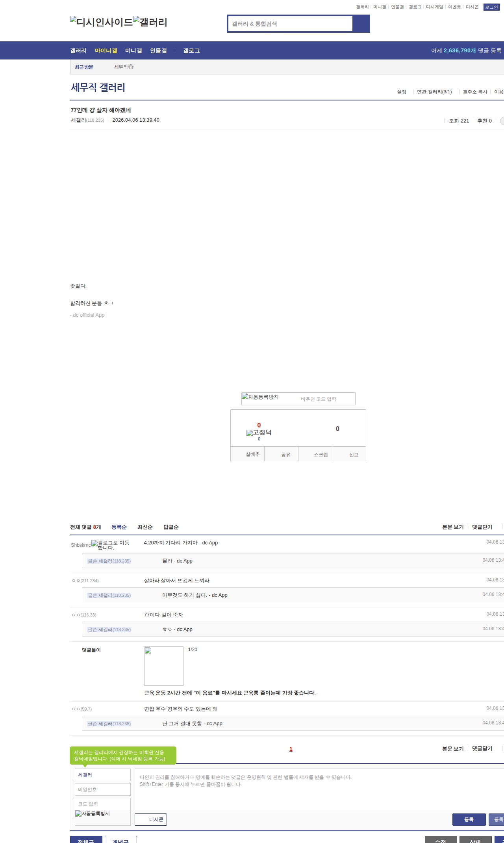Screen dimensions: 504x843
Task: Open the 설정 menu
Action: click(x=402, y=92)
